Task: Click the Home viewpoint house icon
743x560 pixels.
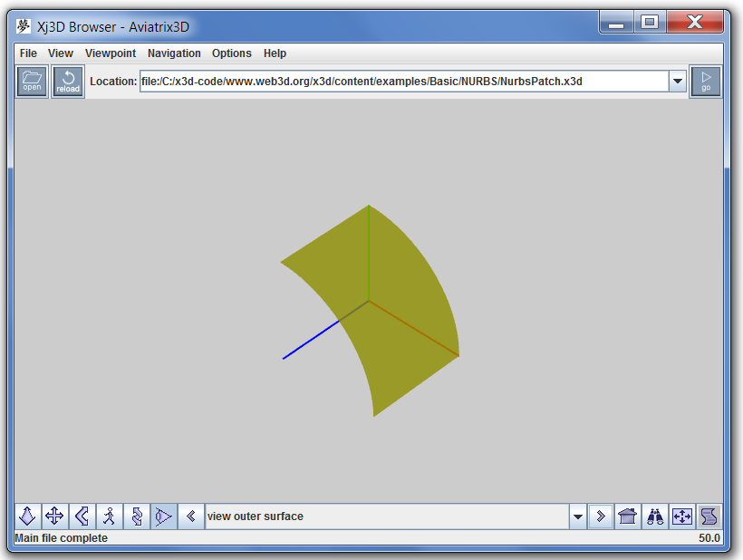Action: (627, 517)
